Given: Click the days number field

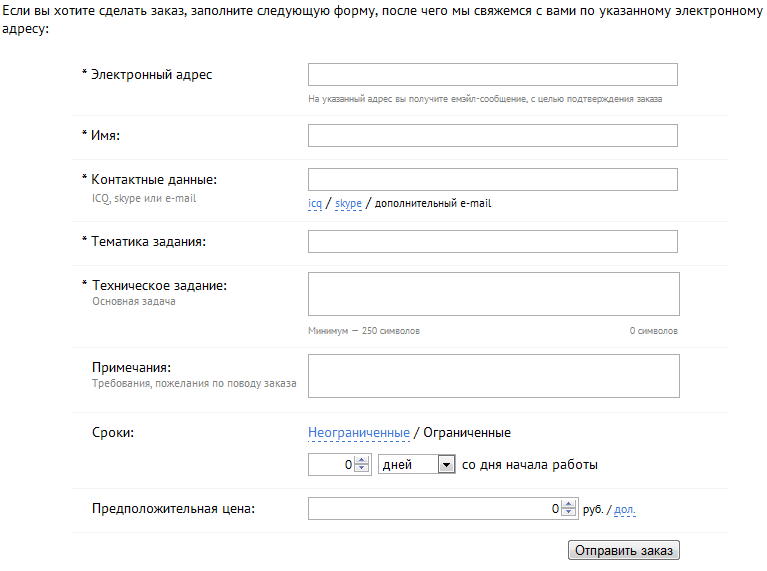Looking at the screenshot, I should click(331, 465).
